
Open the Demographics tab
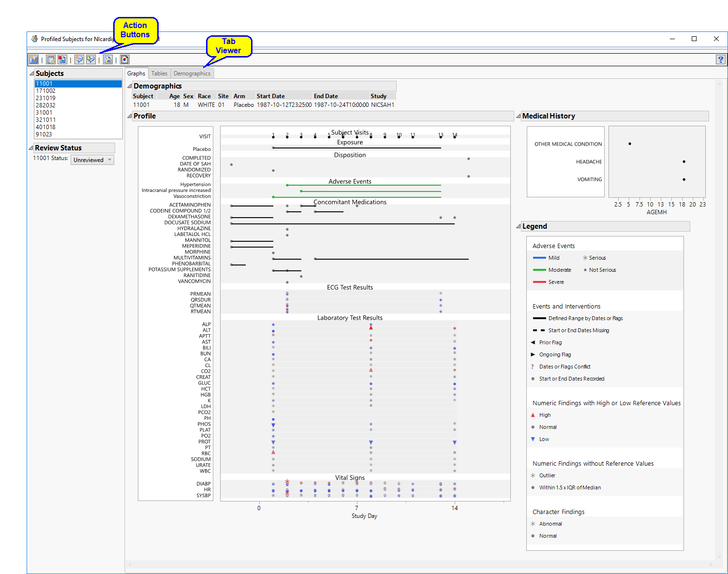tap(192, 74)
